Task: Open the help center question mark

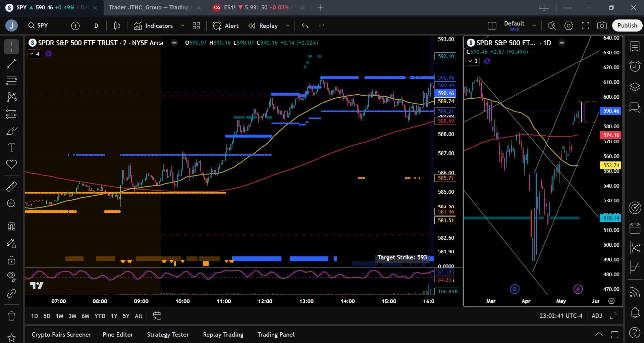Action: [x=635, y=333]
